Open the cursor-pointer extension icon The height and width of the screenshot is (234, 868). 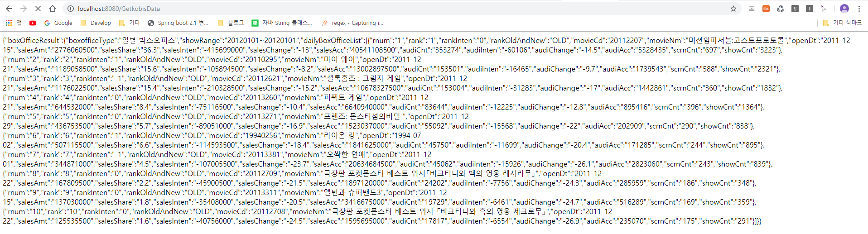(x=824, y=9)
